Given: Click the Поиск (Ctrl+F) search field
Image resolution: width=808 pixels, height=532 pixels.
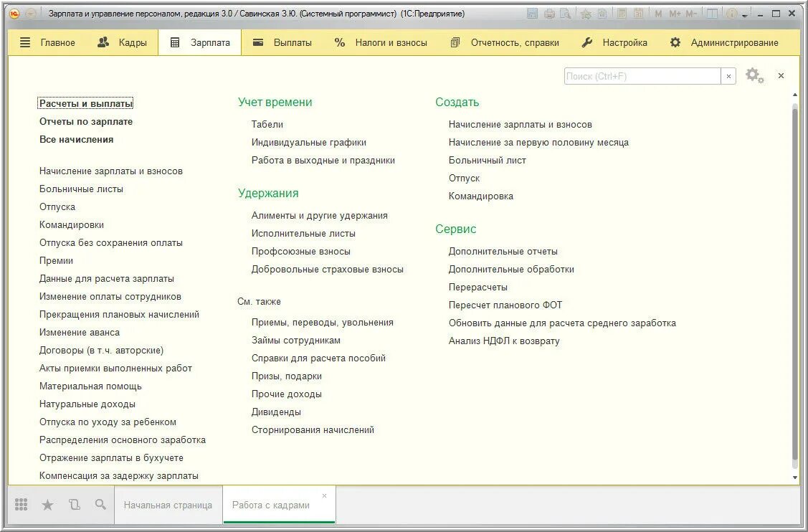Looking at the screenshot, I should coord(642,76).
